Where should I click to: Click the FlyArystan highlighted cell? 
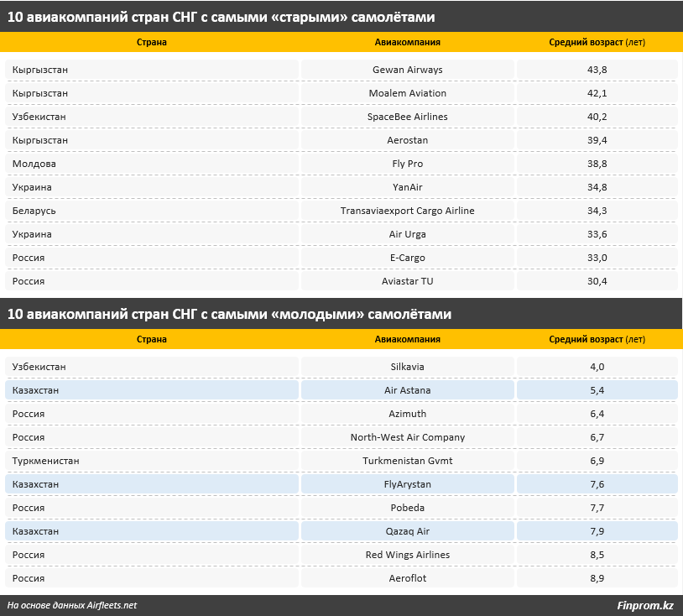pos(407,484)
